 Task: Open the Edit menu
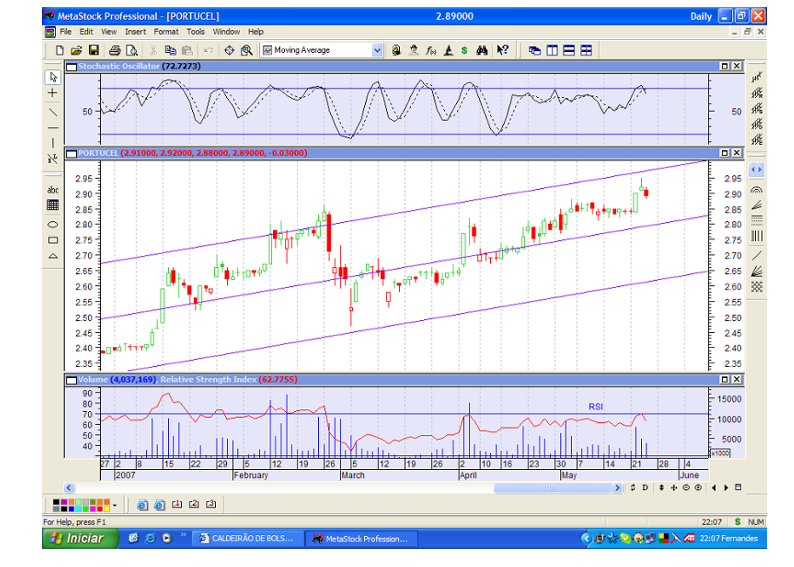pyautogui.click(x=86, y=32)
